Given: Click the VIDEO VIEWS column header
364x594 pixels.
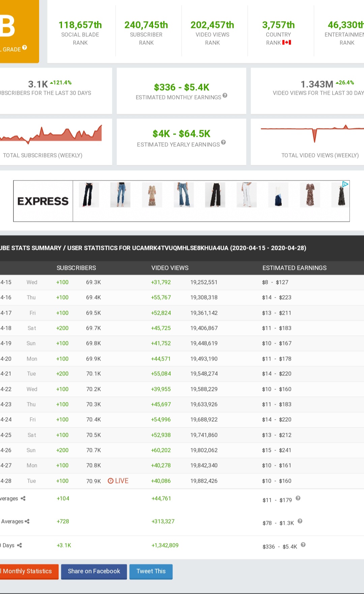Looking at the screenshot, I should pos(170,268).
